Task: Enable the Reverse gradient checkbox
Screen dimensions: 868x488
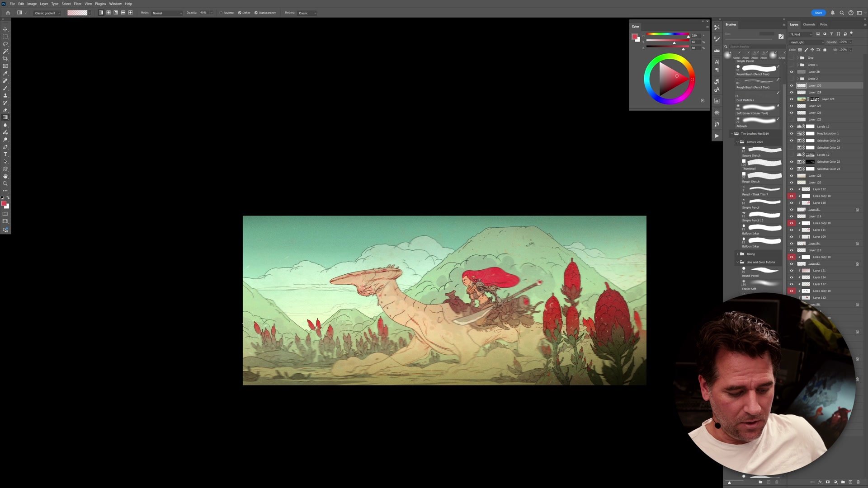Action: (222, 13)
